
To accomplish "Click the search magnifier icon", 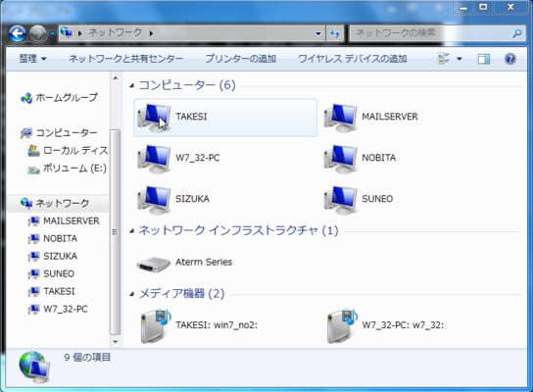I will (x=517, y=33).
